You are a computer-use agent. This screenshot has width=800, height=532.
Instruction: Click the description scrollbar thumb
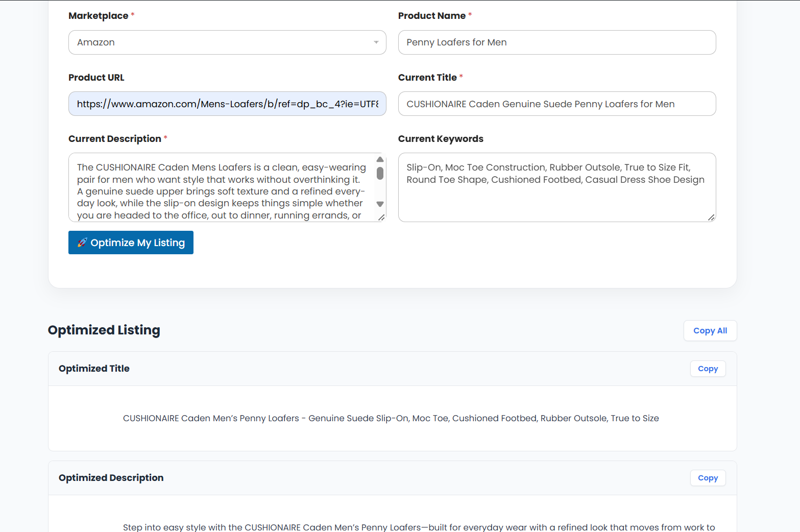[x=380, y=174]
